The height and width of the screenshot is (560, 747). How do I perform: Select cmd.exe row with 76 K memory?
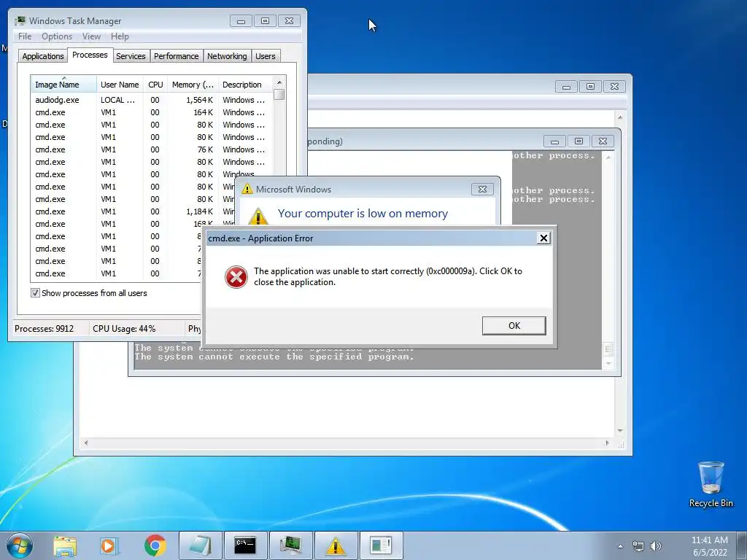point(152,149)
